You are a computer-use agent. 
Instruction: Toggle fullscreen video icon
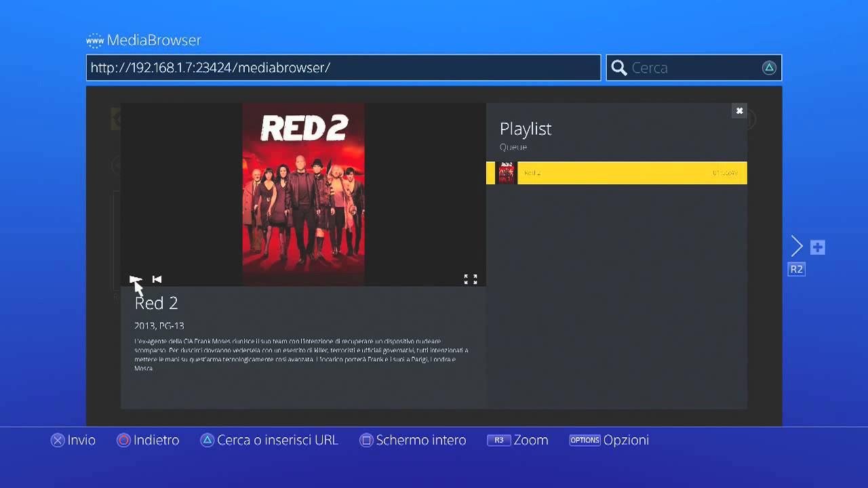pyautogui.click(x=471, y=279)
